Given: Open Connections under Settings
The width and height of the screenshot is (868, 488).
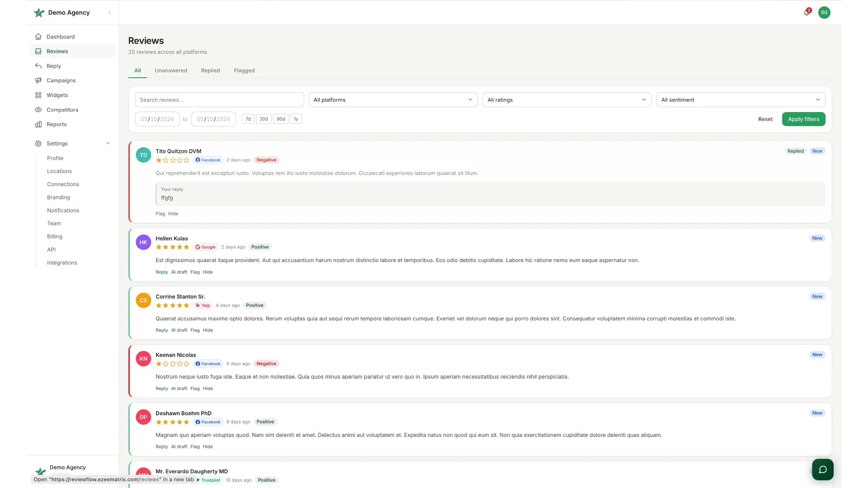Looking at the screenshot, I should click(x=63, y=184).
